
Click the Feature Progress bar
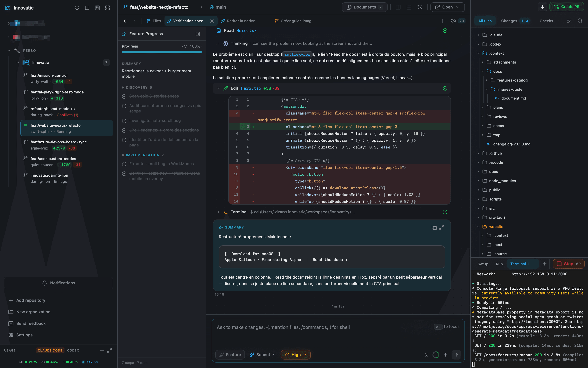(162, 52)
